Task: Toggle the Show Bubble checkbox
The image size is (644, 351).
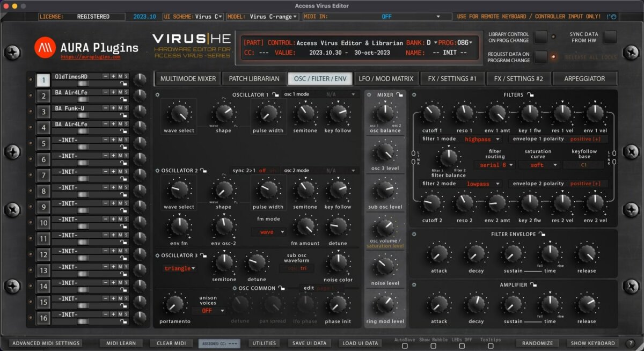Action: [433, 346]
